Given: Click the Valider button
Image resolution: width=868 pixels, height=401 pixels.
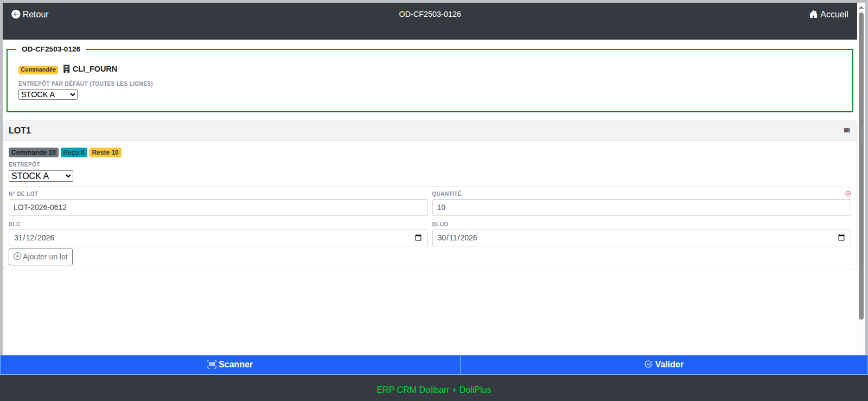Looking at the screenshot, I should click(664, 365).
